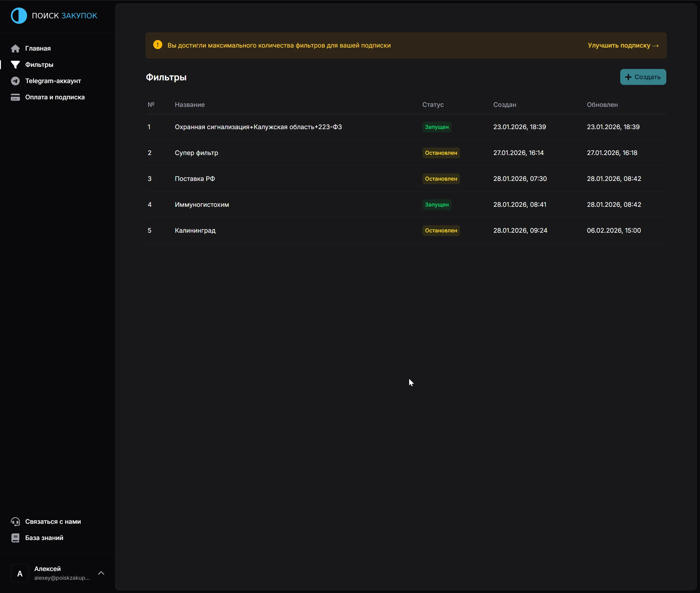Click the Остановлен badge on Поставка РФ
This screenshot has height=593, width=700.
pyautogui.click(x=441, y=179)
